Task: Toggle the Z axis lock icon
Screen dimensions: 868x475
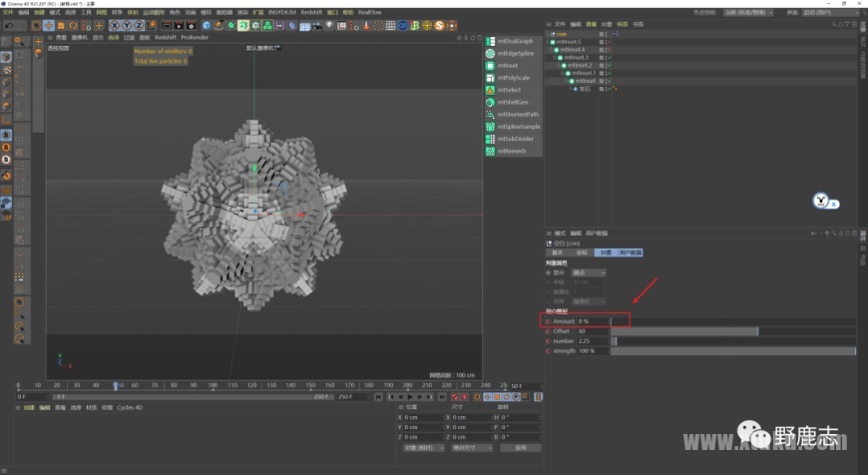Action: (139, 26)
